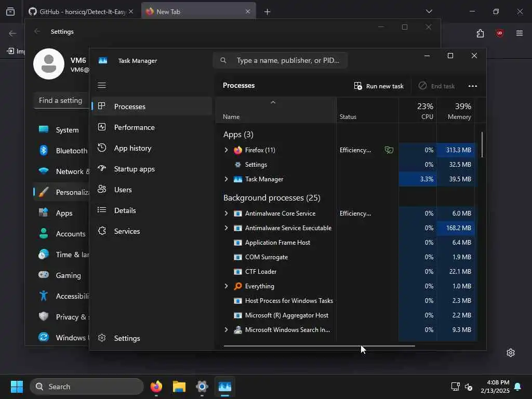Click the horizontal scrollbar in Task Manager
Viewport: 532px width, 399px height.
tap(319, 346)
